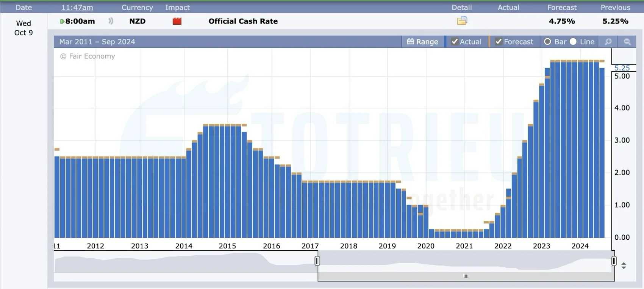Click the Detail column header
This screenshot has height=289, width=644.
click(462, 8)
